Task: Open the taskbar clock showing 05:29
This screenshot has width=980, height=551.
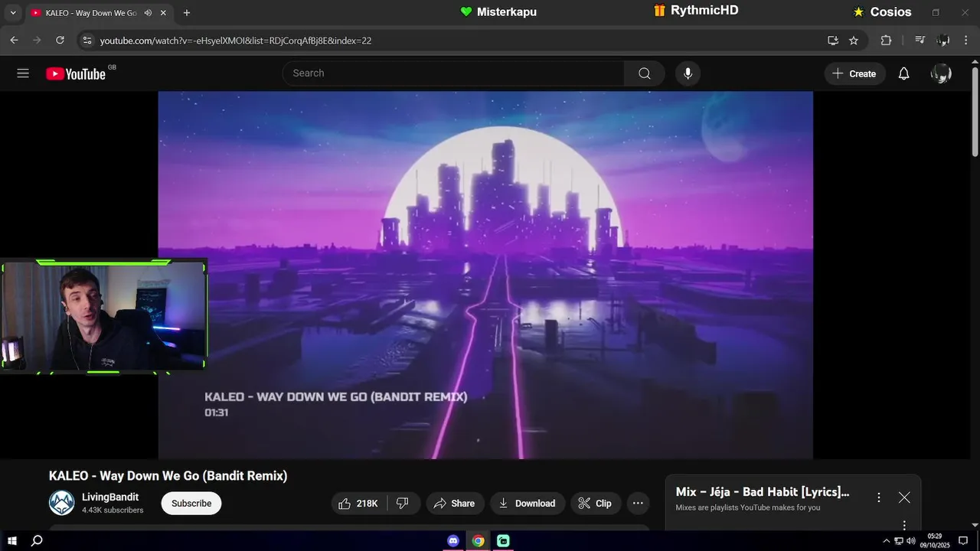Action: 935,540
